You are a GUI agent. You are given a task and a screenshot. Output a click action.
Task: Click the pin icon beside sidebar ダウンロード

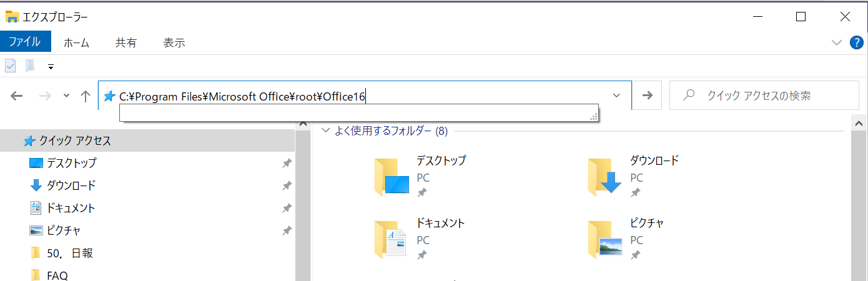point(287,185)
